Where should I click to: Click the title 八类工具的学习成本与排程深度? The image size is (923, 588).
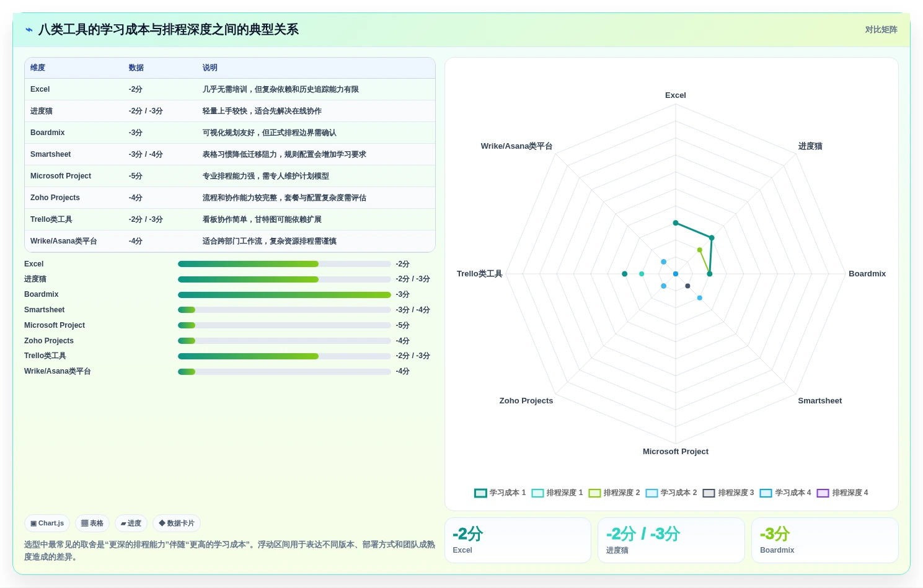click(169, 30)
